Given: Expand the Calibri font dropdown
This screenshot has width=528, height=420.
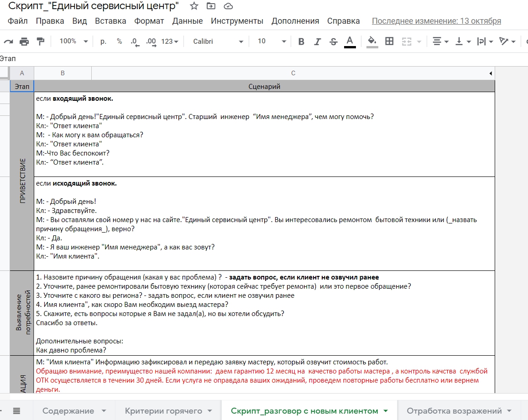Looking at the screenshot, I should pos(218,41).
